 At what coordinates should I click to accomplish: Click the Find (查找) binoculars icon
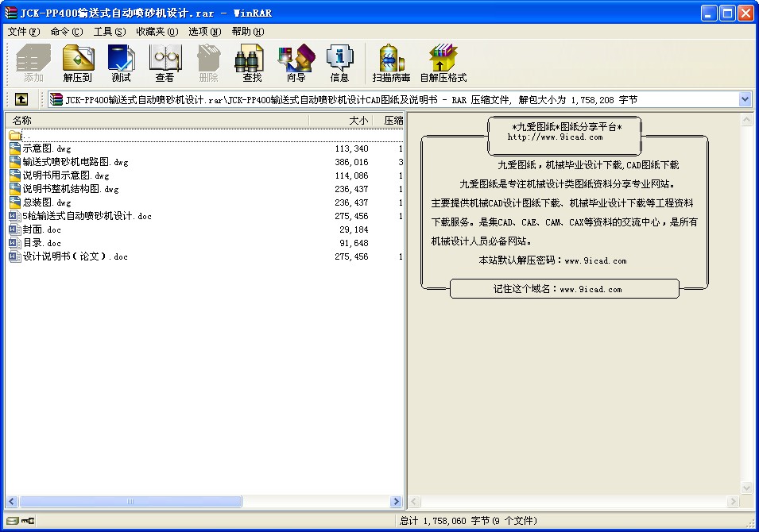coord(252,64)
